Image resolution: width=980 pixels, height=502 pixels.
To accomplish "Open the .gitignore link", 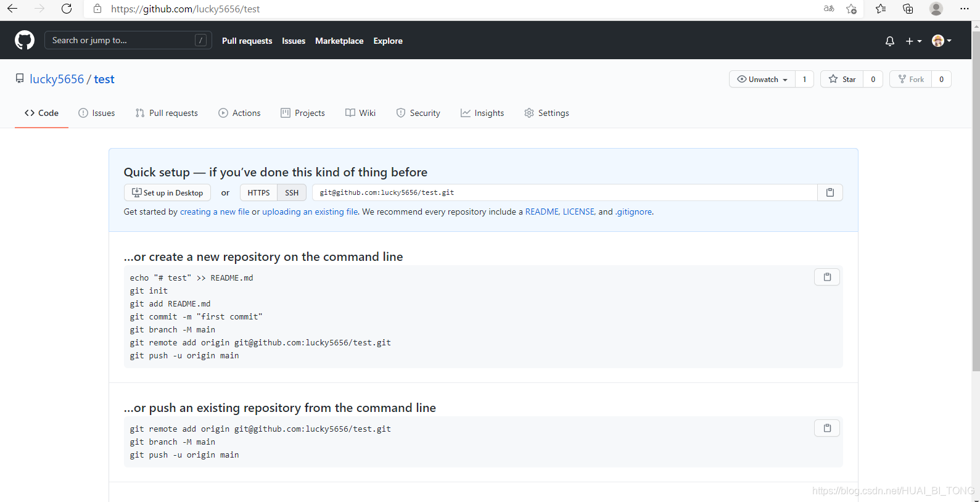I will pos(633,212).
